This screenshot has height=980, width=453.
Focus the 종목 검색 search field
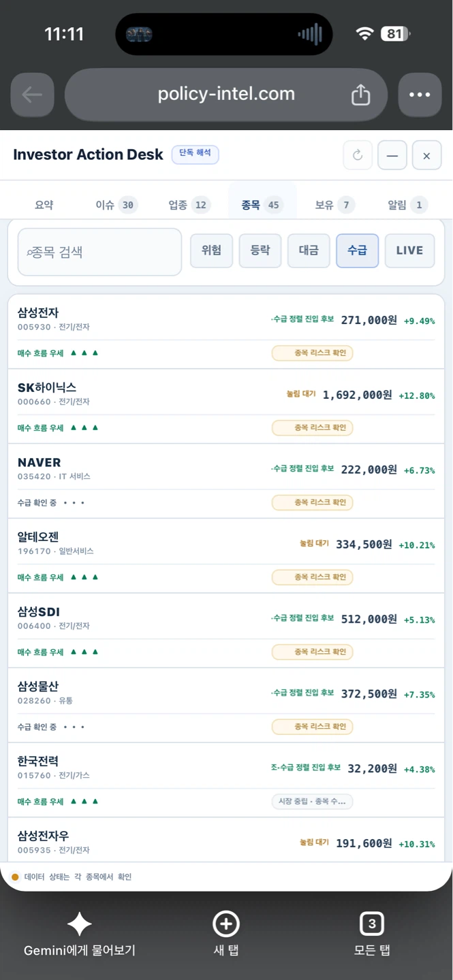tap(99, 252)
